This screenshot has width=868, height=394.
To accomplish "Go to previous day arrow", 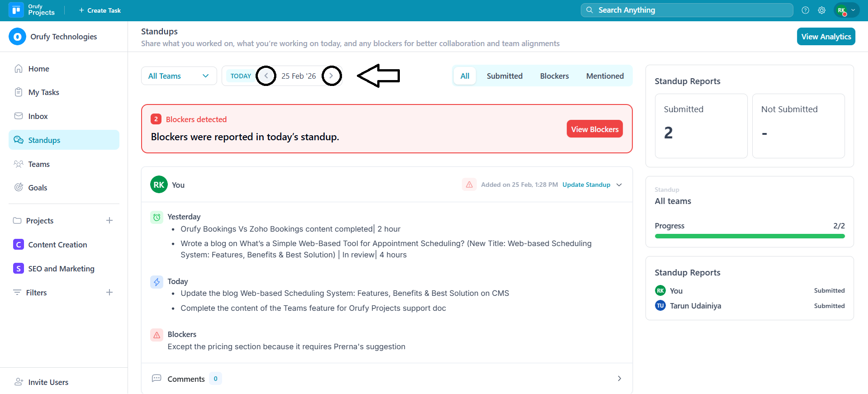I will (266, 76).
